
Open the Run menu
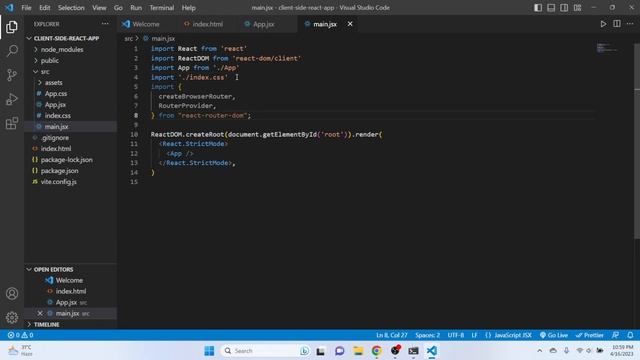click(136, 8)
